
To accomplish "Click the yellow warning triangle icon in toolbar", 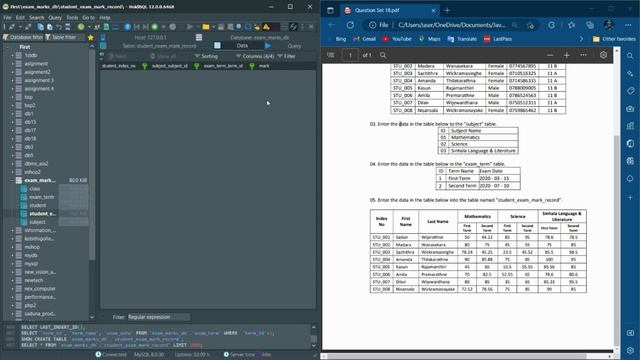I will (266, 27).
